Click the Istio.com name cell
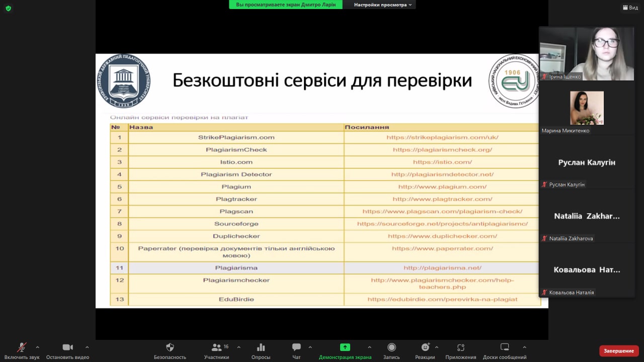Viewport: 644px width, 362px height. (236, 162)
